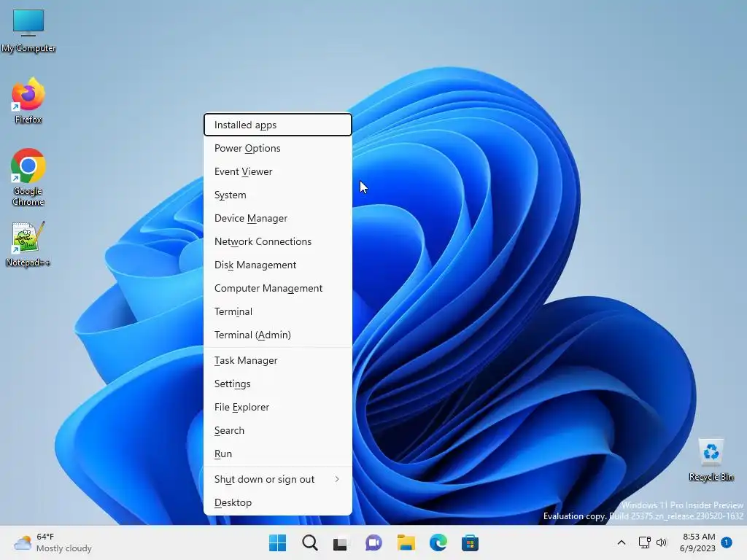
Task: Open Task Manager from the menu
Action: point(278,360)
